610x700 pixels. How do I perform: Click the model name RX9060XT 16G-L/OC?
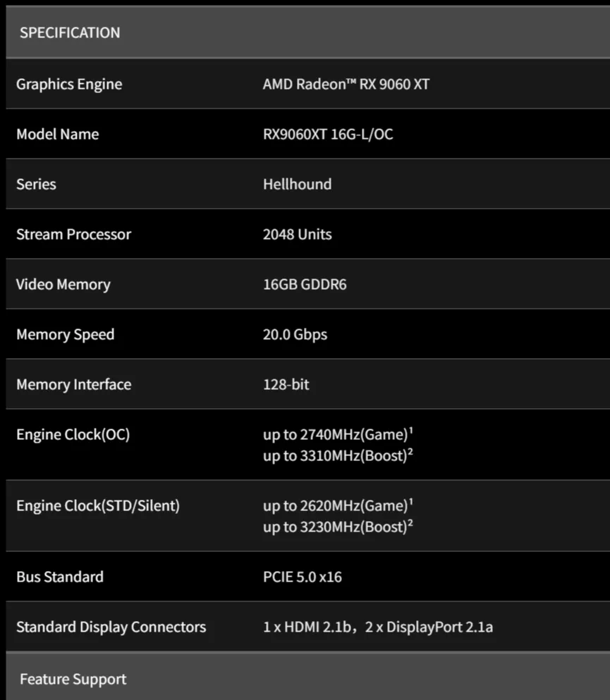(x=328, y=134)
